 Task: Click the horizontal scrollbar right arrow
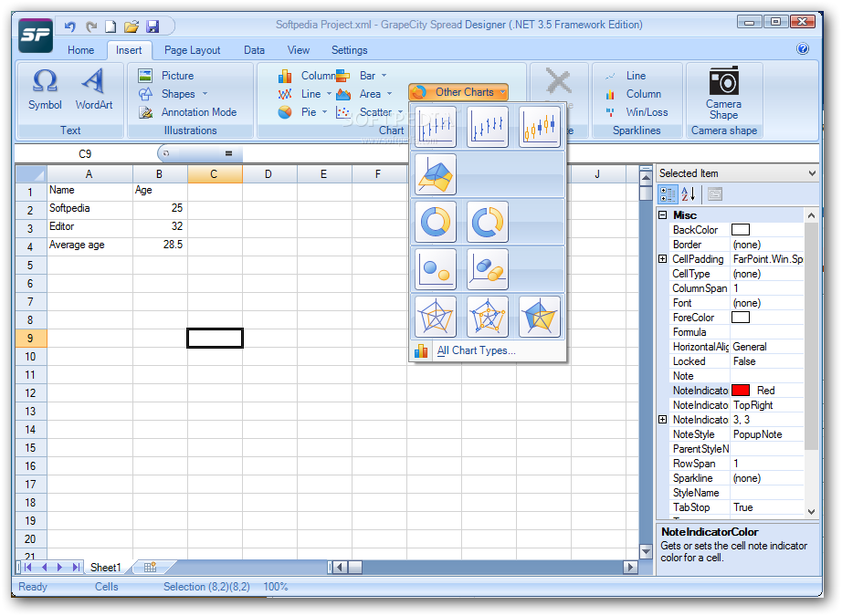[630, 567]
